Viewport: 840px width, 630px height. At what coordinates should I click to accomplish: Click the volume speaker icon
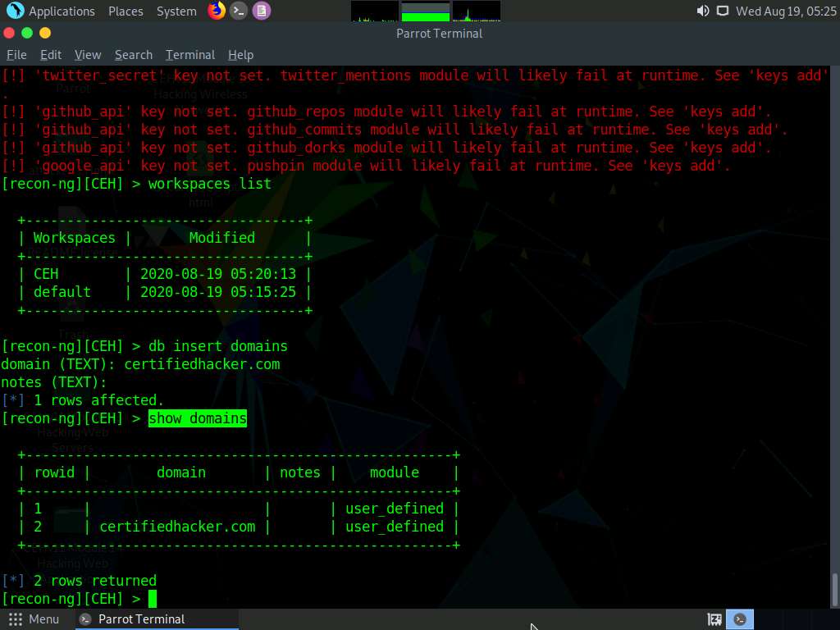pos(703,11)
